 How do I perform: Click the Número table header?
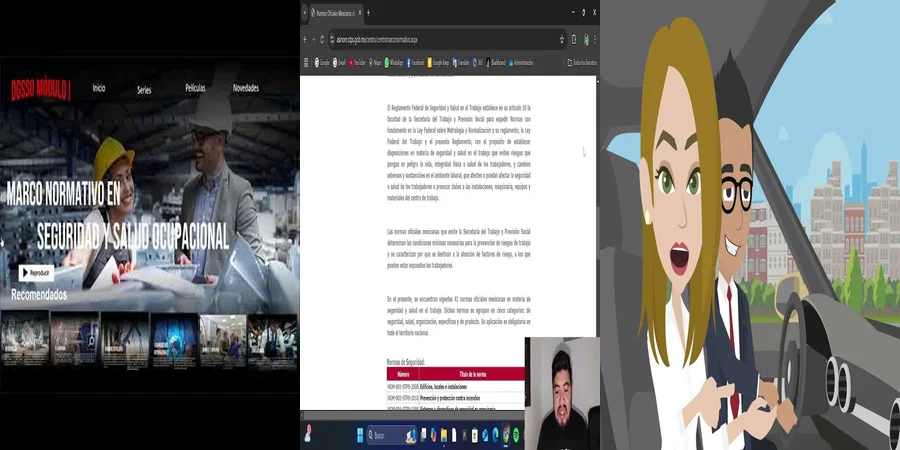pos(403,374)
